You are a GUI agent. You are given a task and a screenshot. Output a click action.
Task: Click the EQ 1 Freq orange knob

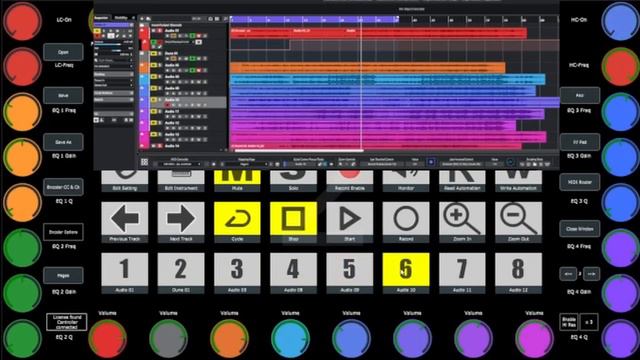pos(22,112)
